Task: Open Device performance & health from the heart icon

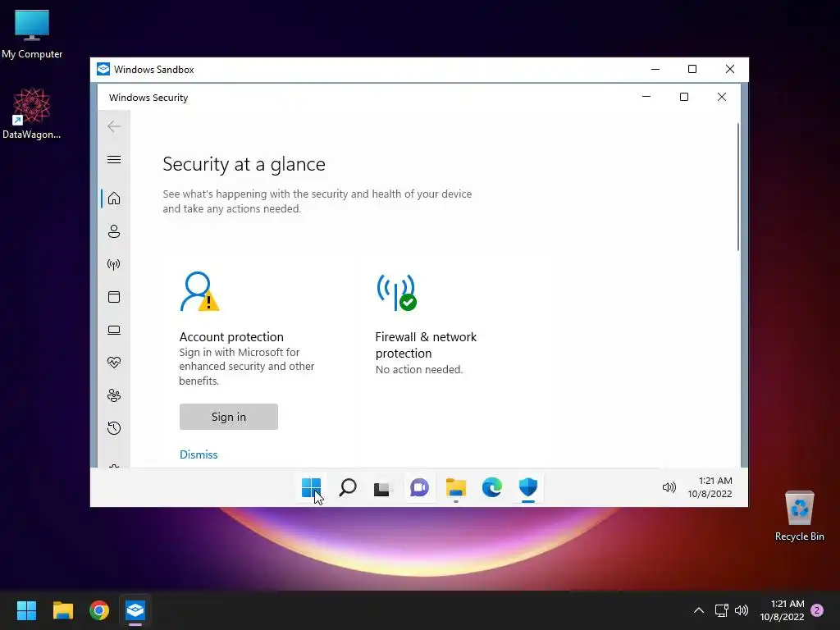Action: 113,363
